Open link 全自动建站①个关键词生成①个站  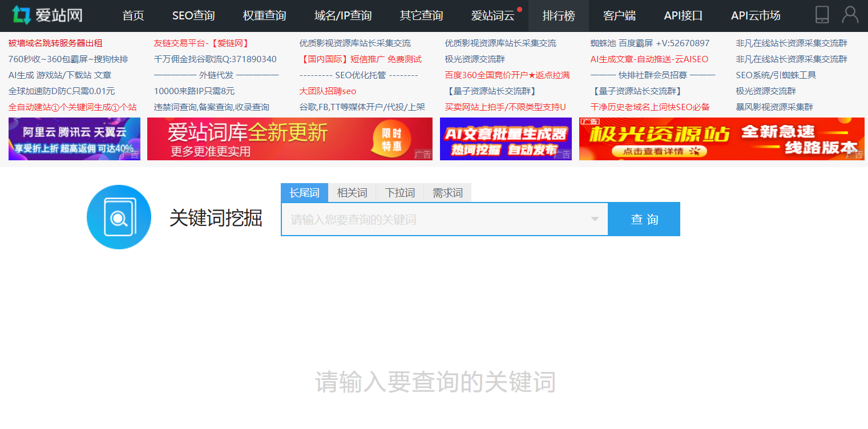pyautogui.click(x=72, y=107)
